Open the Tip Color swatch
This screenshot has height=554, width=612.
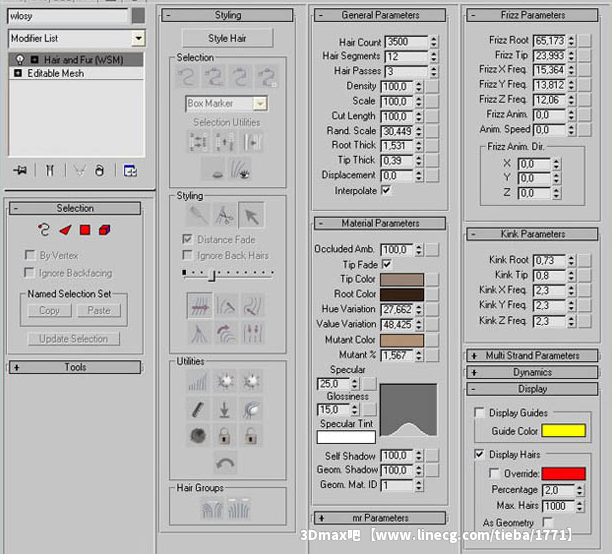coord(402,280)
